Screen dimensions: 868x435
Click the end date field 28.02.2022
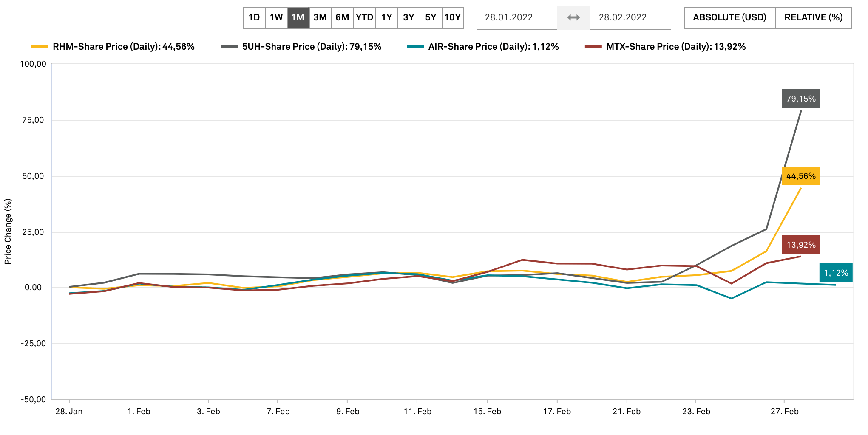coord(623,17)
